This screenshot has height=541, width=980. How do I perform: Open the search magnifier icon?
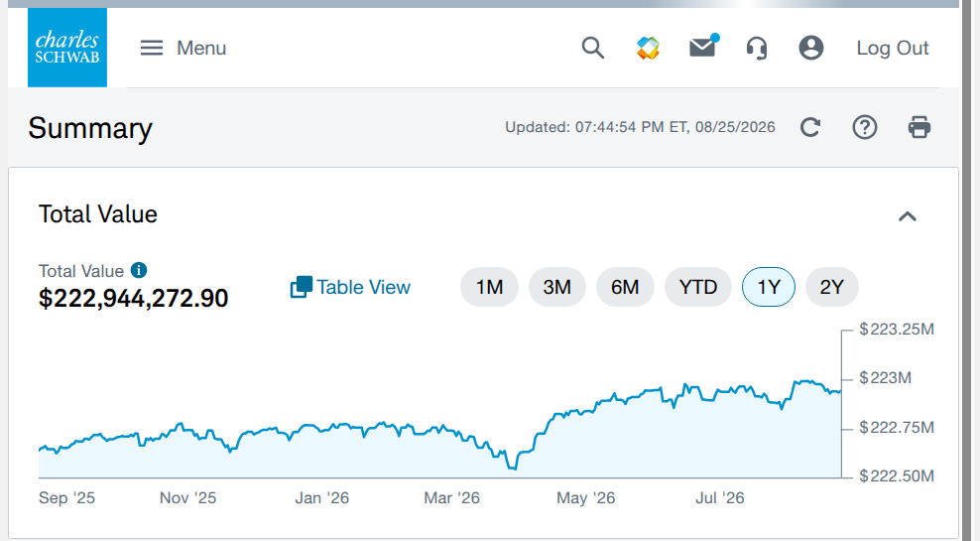coord(592,49)
